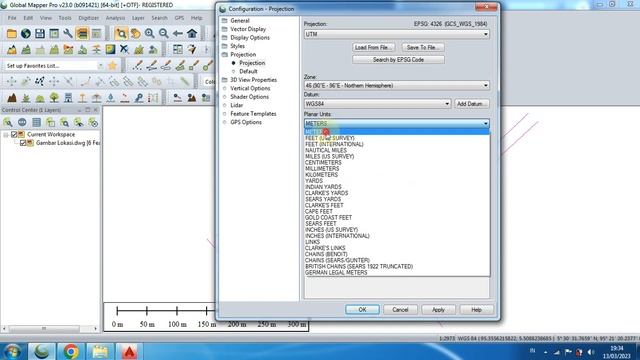This screenshot has height=360, width=640.
Task: Open the File menu
Action: click(12, 18)
